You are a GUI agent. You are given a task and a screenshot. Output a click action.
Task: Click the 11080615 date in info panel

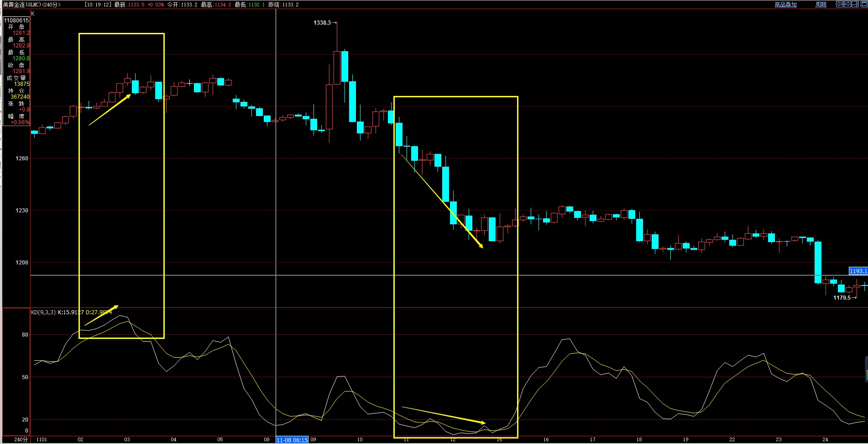[x=16, y=21]
